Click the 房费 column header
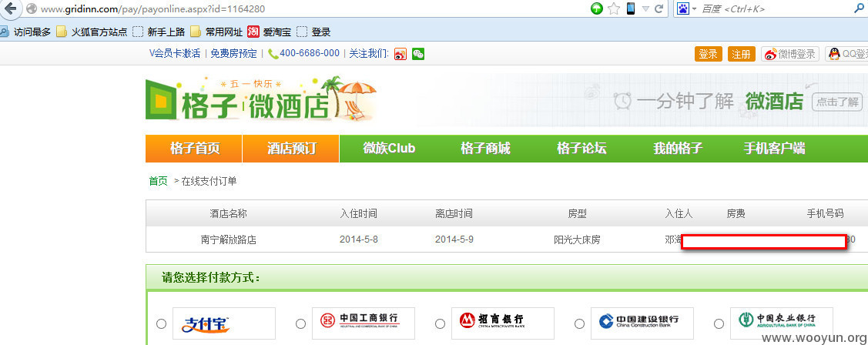Screen dimensions: 868x345 pos(736,214)
